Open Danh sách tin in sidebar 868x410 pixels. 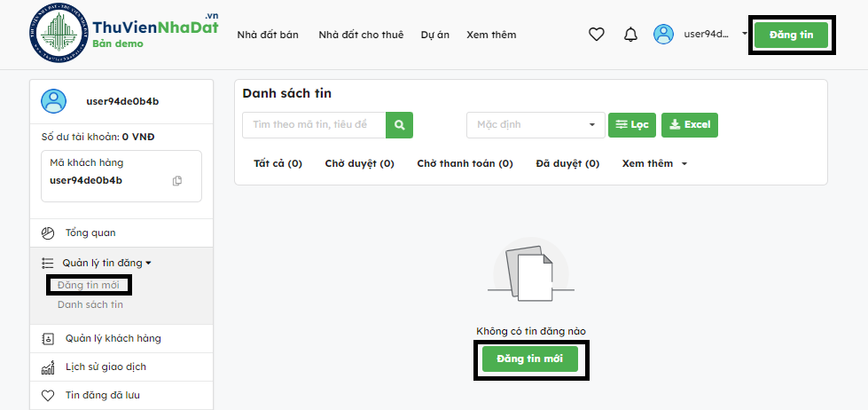[x=90, y=304]
